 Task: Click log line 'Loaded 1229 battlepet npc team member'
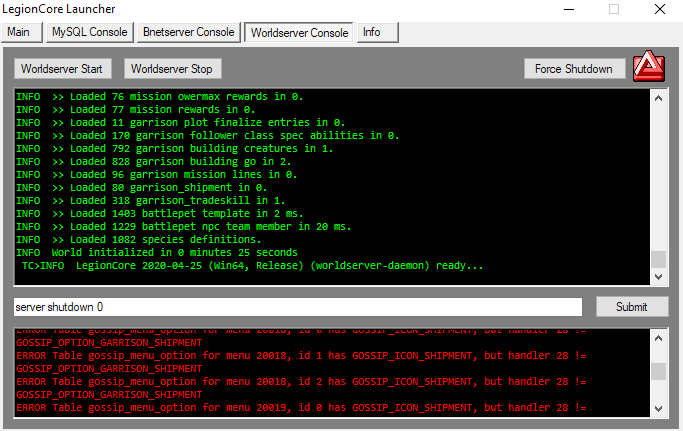[x=183, y=227]
